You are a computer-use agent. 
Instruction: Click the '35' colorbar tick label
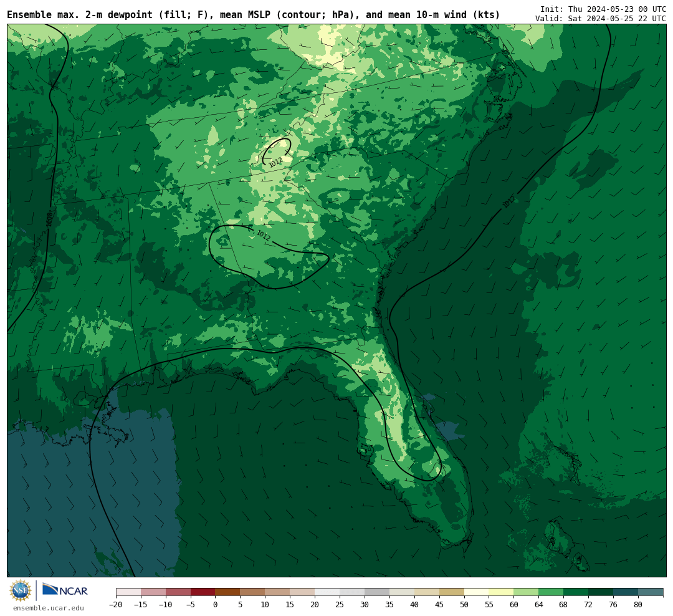tap(389, 605)
